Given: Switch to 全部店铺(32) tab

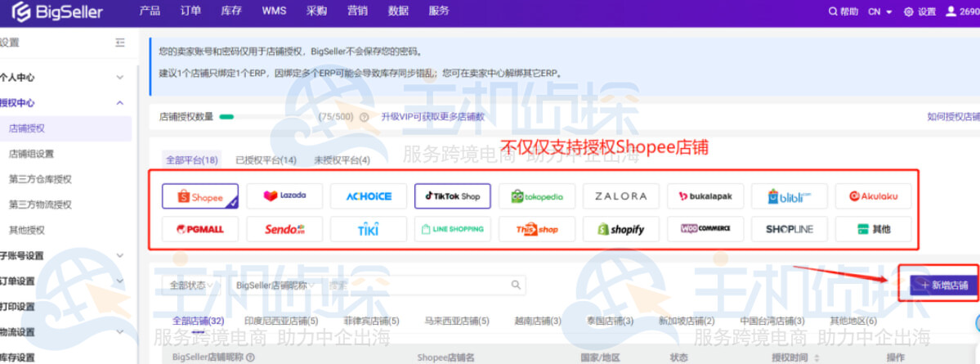Looking at the screenshot, I should [x=198, y=321].
